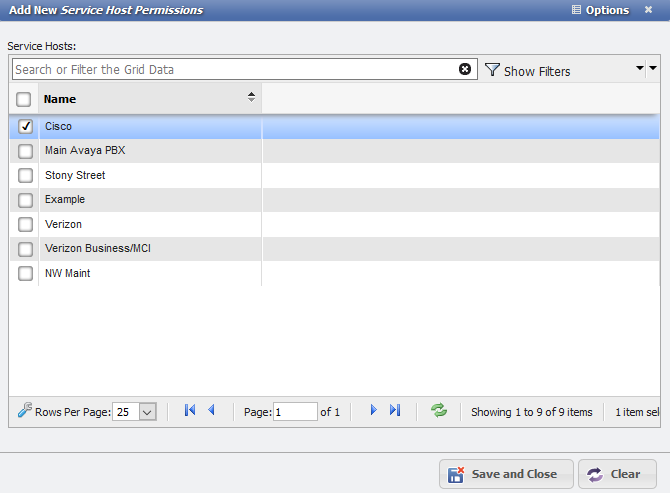Open the Options menu

point(600,10)
